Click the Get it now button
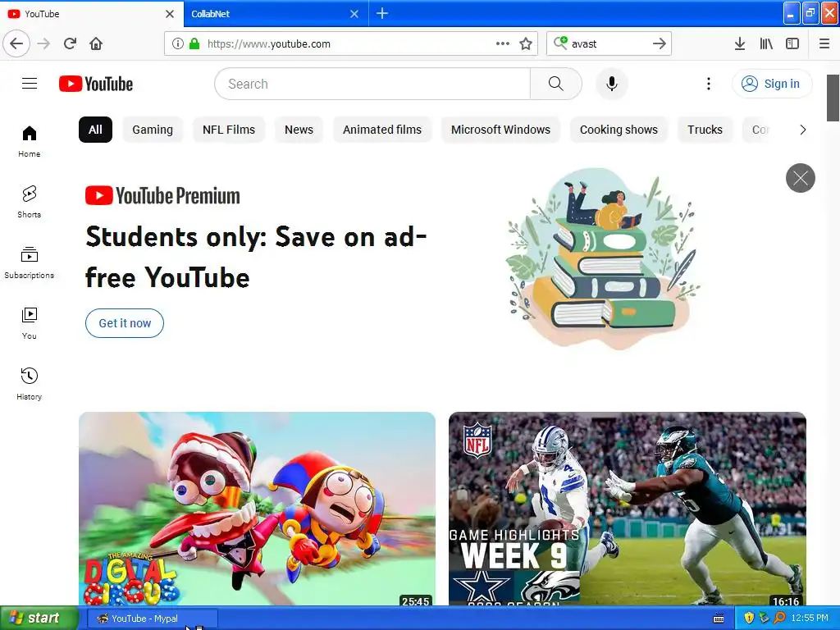The width and height of the screenshot is (840, 630). (x=125, y=323)
